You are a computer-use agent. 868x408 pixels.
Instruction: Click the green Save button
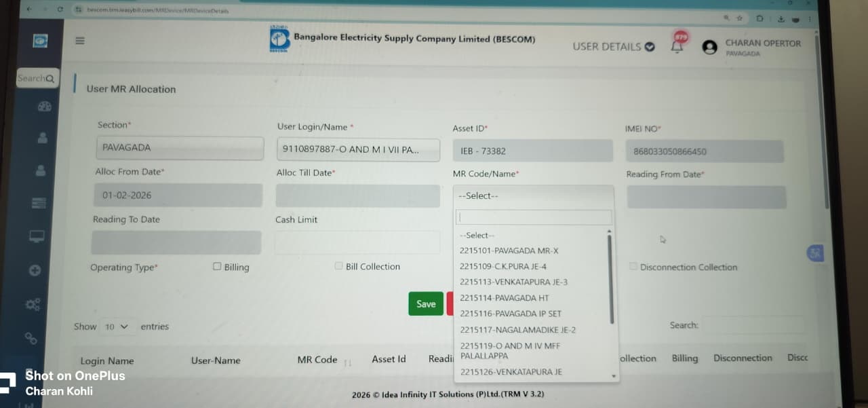point(426,303)
